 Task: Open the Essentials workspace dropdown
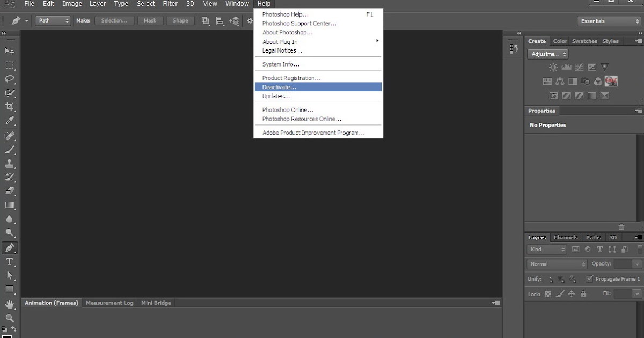[x=609, y=21]
